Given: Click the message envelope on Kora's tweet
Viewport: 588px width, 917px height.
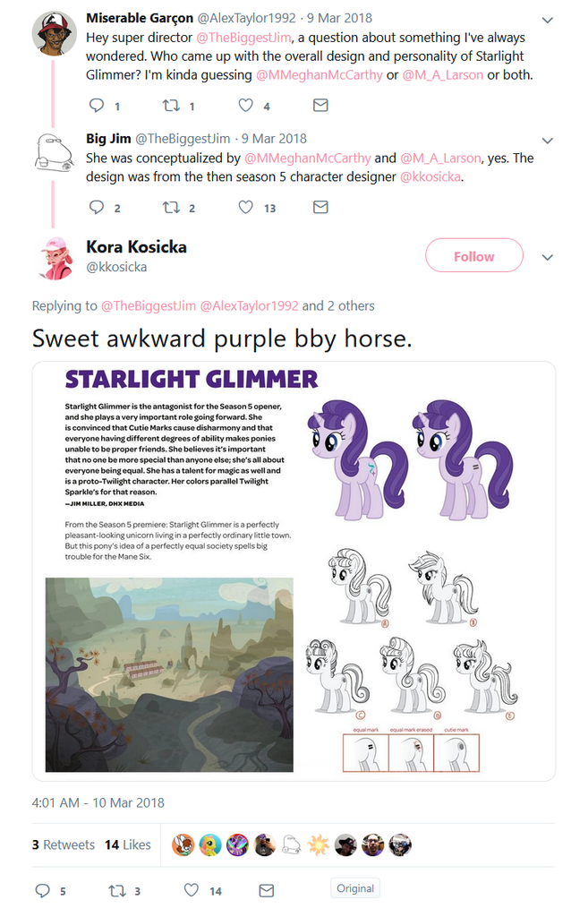Looking at the screenshot, I should (265, 890).
